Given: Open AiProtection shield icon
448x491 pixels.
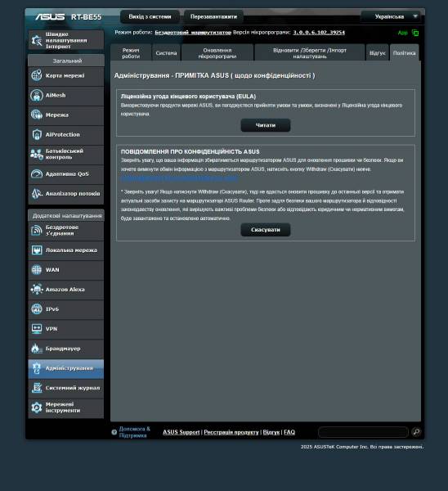Looking at the screenshot, I should click(x=37, y=135).
